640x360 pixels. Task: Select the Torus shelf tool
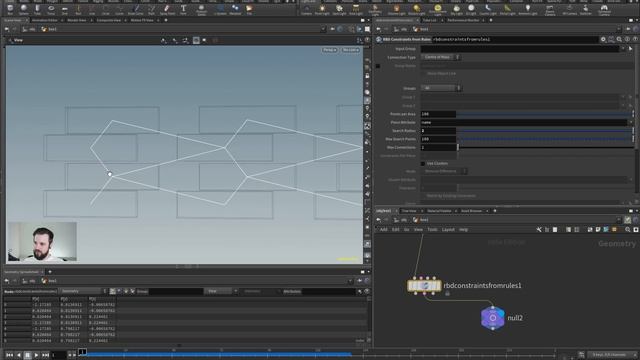tap(51, 9)
